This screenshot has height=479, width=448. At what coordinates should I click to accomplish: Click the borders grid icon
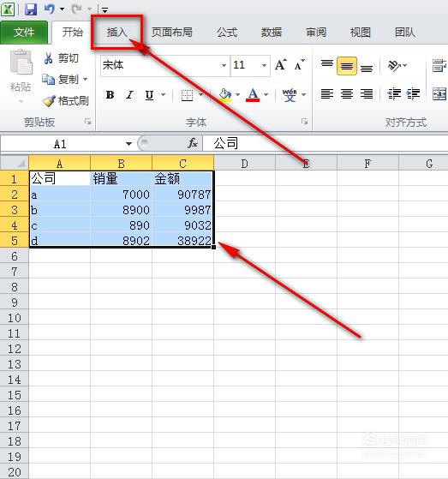pyautogui.click(x=187, y=95)
